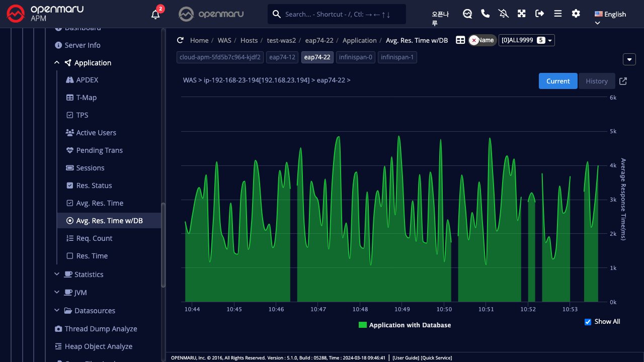Switch to the History tab
This screenshot has width=644, height=362.
coord(596,81)
